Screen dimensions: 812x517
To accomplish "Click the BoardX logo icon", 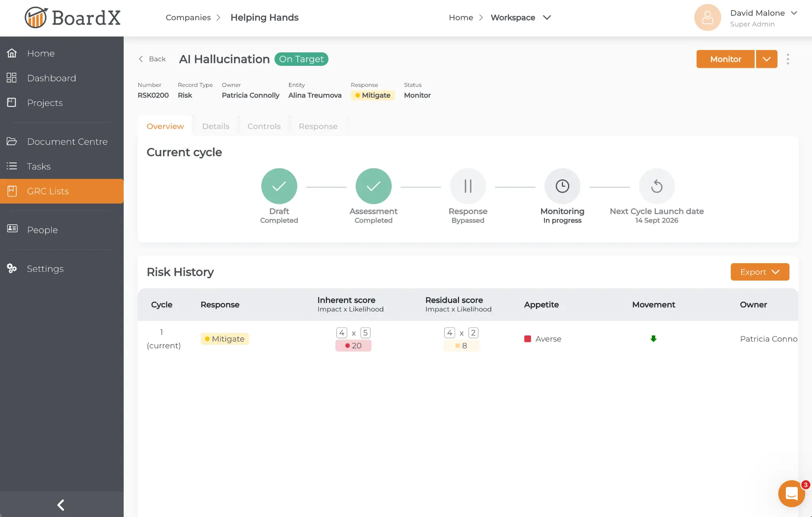I will click(x=36, y=17).
